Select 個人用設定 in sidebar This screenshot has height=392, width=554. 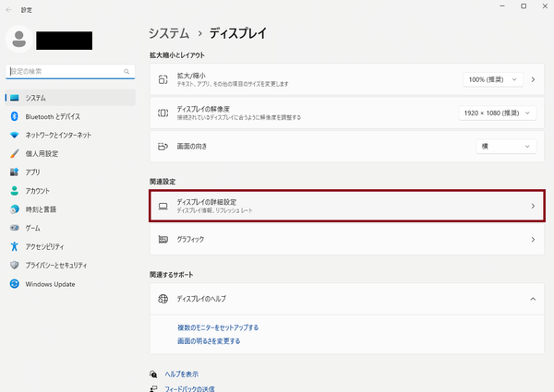42,153
